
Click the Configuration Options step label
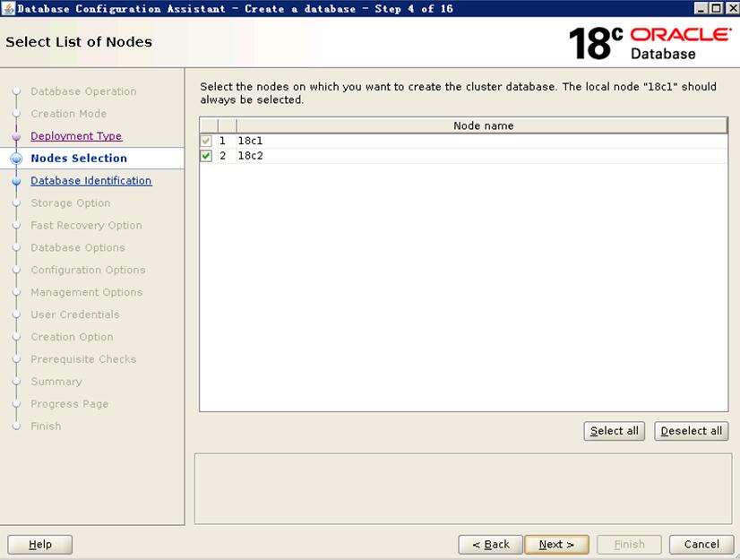coord(89,270)
